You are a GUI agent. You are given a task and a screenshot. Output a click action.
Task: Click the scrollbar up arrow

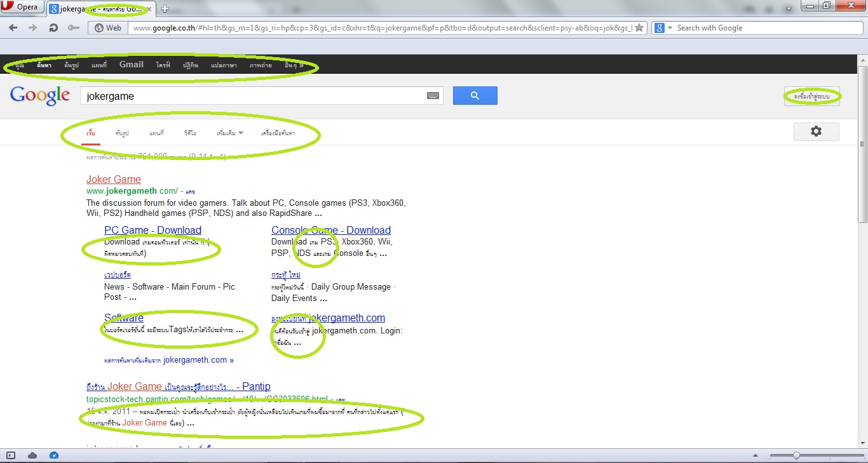point(862,60)
